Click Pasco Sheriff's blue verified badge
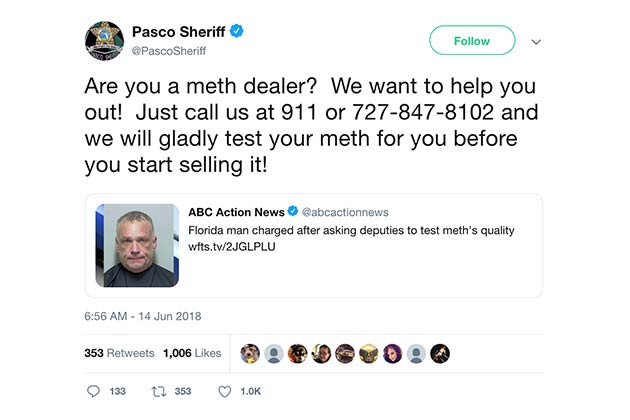The width and height of the screenshot is (630, 420). [x=237, y=32]
